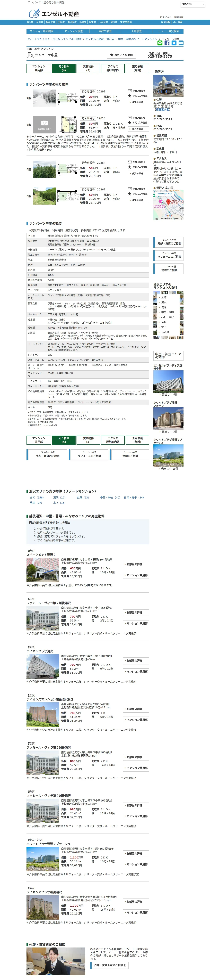Open マンション地図検索 in navigation bar

(x=42, y=31)
